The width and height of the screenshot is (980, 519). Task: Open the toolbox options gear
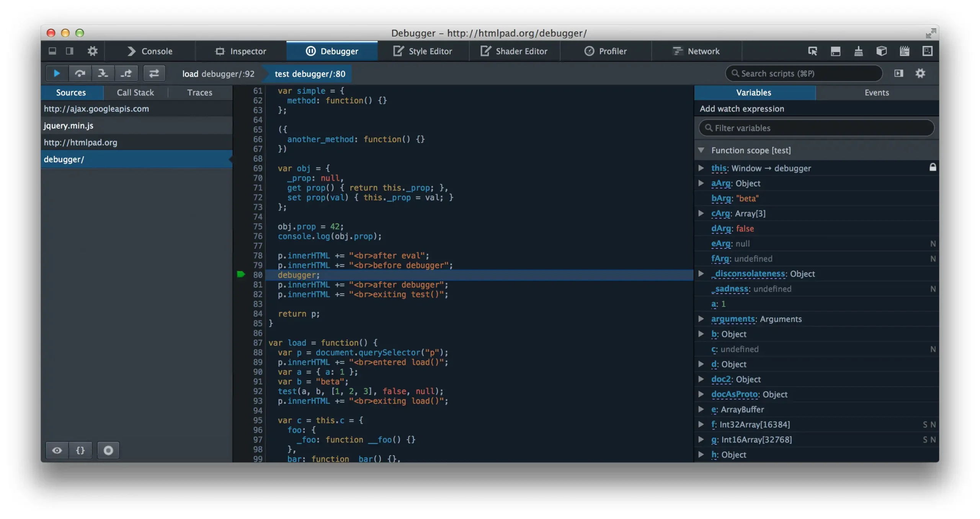click(92, 51)
